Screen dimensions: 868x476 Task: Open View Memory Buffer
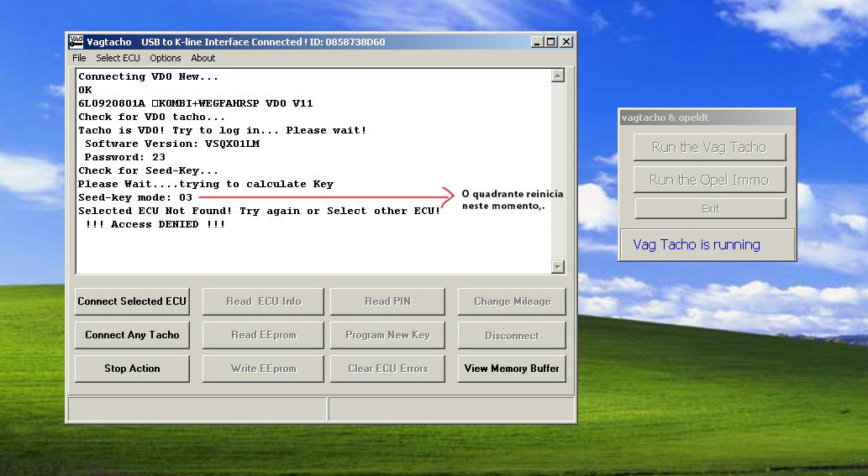tap(512, 369)
